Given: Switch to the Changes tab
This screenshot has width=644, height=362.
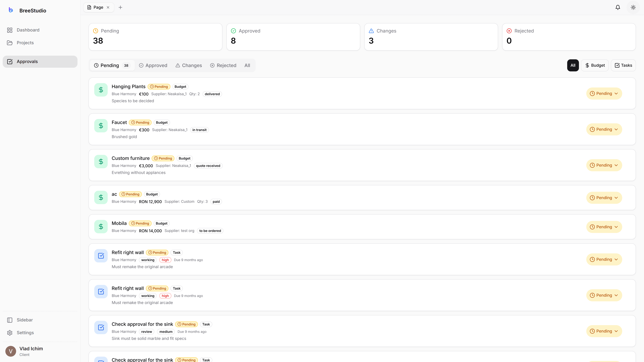Looking at the screenshot, I should click(189, 66).
